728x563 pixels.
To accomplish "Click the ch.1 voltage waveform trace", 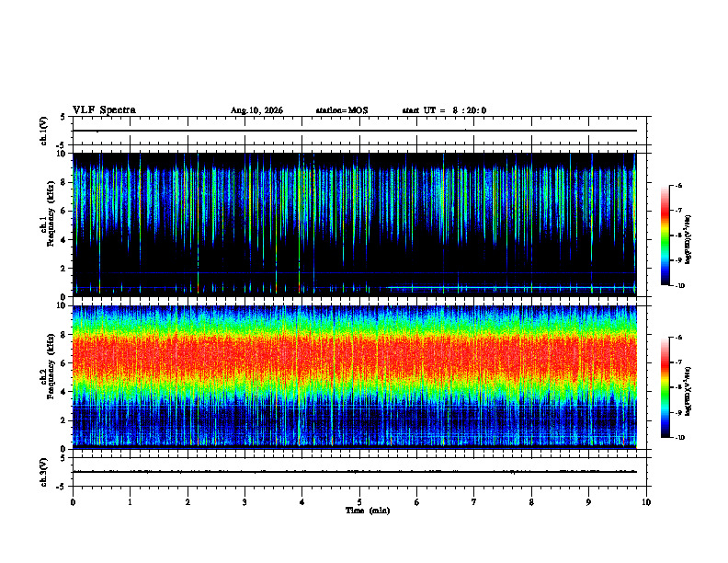I will pyautogui.click(x=355, y=131).
